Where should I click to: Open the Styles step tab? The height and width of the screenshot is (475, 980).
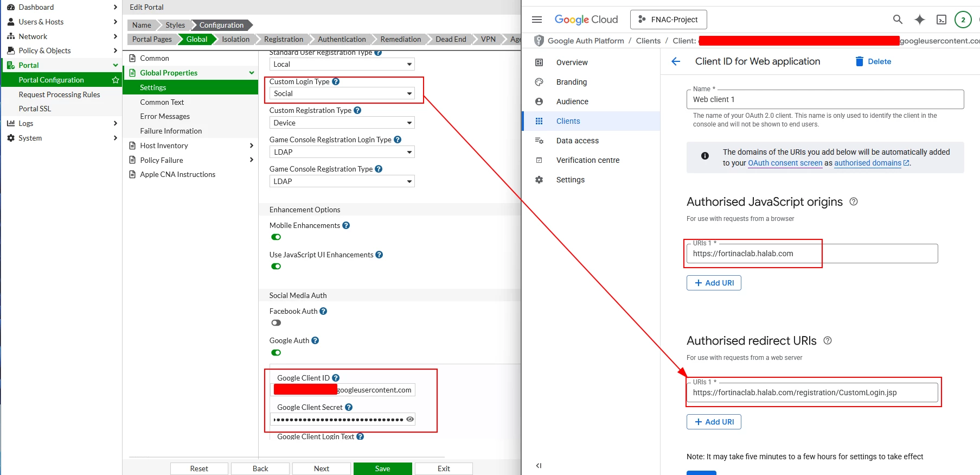[x=175, y=25]
